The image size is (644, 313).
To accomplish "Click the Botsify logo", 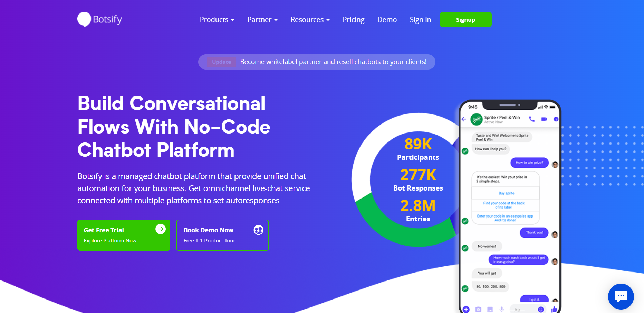I will tap(99, 19).
